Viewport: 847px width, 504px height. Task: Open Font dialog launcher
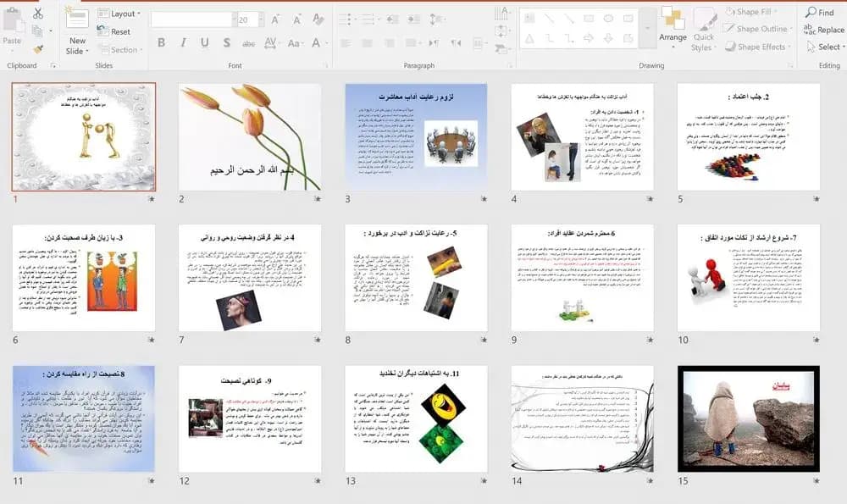(x=326, y=65)
